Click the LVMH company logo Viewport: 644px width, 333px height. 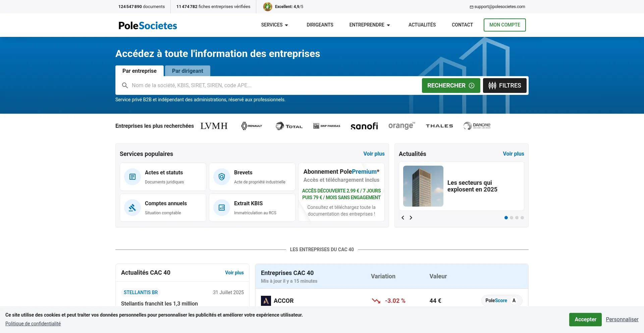click(214, 126)
